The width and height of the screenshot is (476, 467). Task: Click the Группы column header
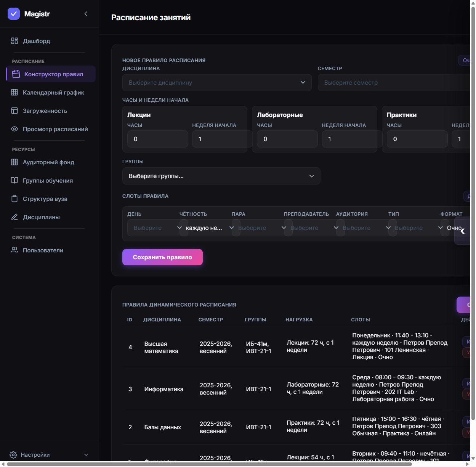pos(255,319)
